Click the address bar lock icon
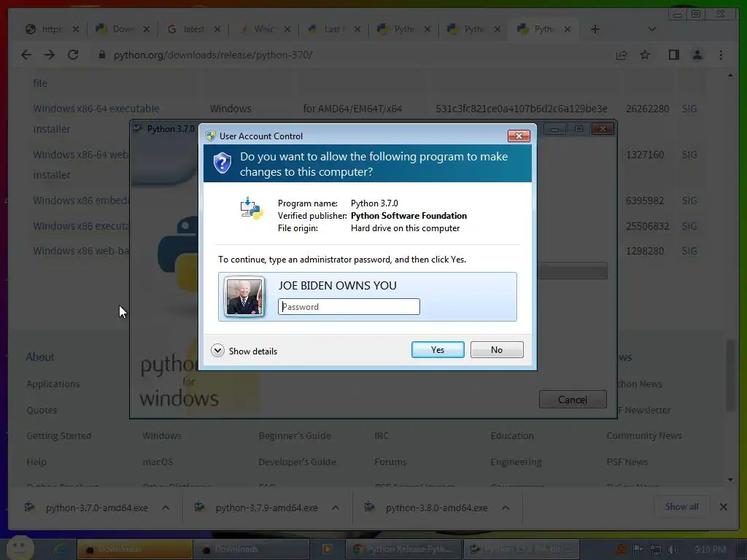The width and height of the screenshot is (747, 560). tap(101, 55)
